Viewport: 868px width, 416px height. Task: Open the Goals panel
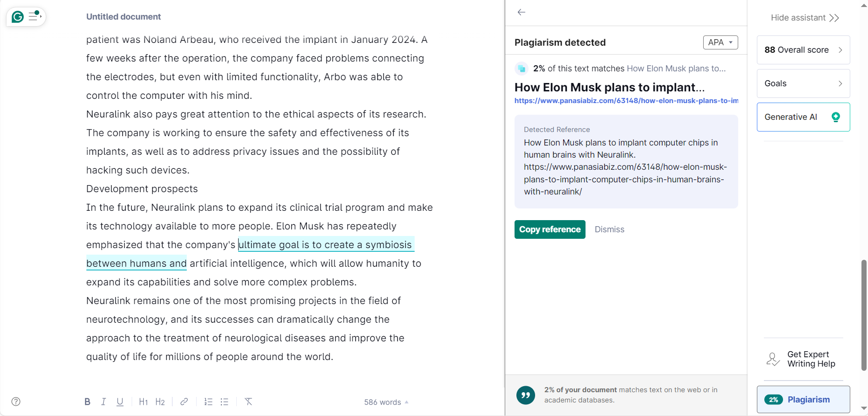(803, 83)
